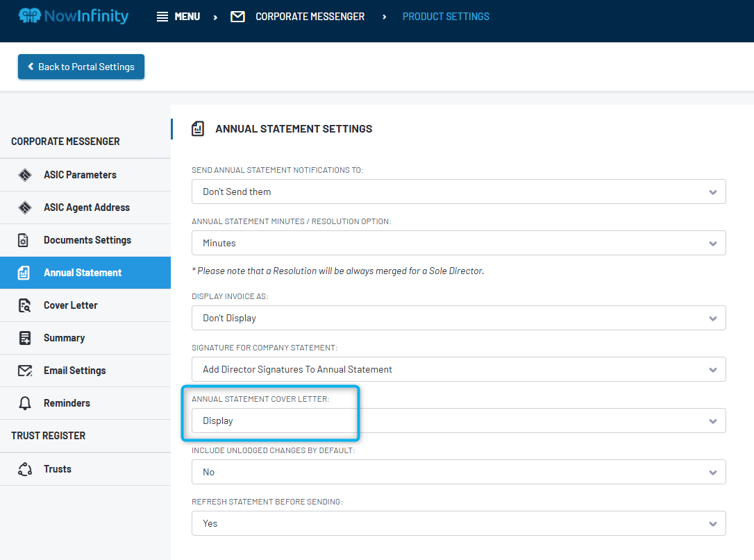Click the chevron next to No value
Image resolution: width=754 pixels, height=560 pixels.
pyautogui.click(x=712, y=473)
